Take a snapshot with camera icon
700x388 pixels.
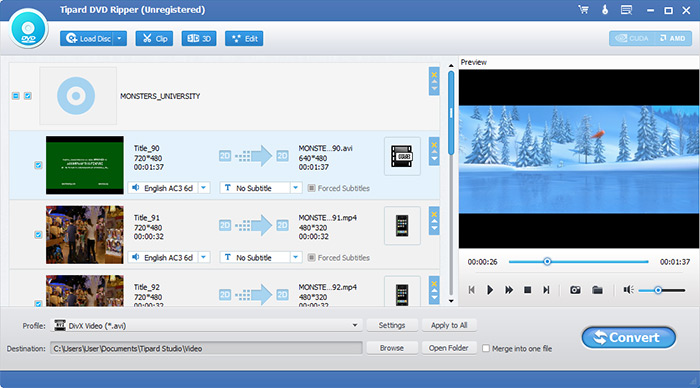575,290
